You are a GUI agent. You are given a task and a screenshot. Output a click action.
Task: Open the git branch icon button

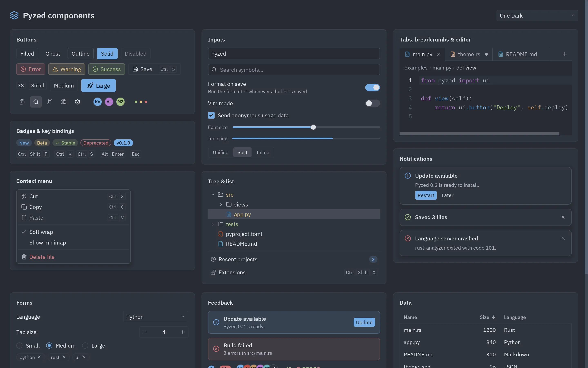[x=50, y=102]
